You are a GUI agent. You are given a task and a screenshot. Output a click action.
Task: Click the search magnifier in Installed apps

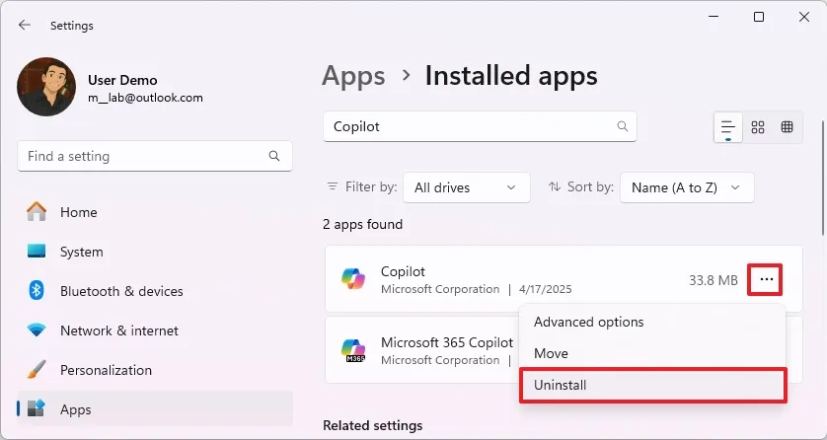(622, 127)
